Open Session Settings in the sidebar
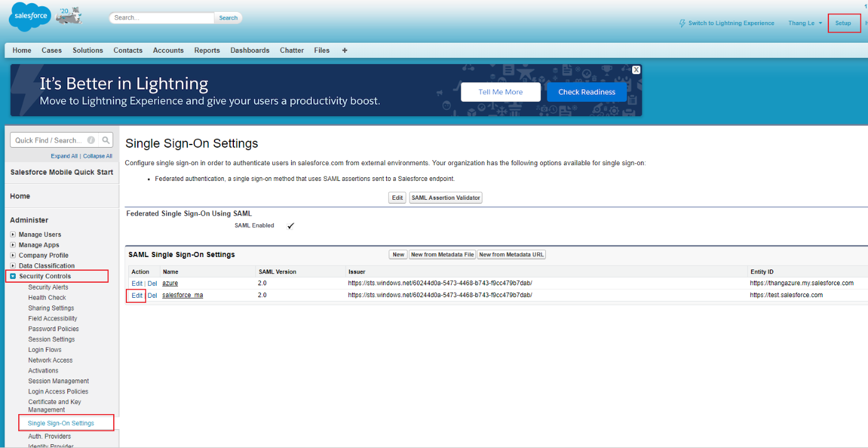Screen dimensions: 868x448 (x=52, y=339)
